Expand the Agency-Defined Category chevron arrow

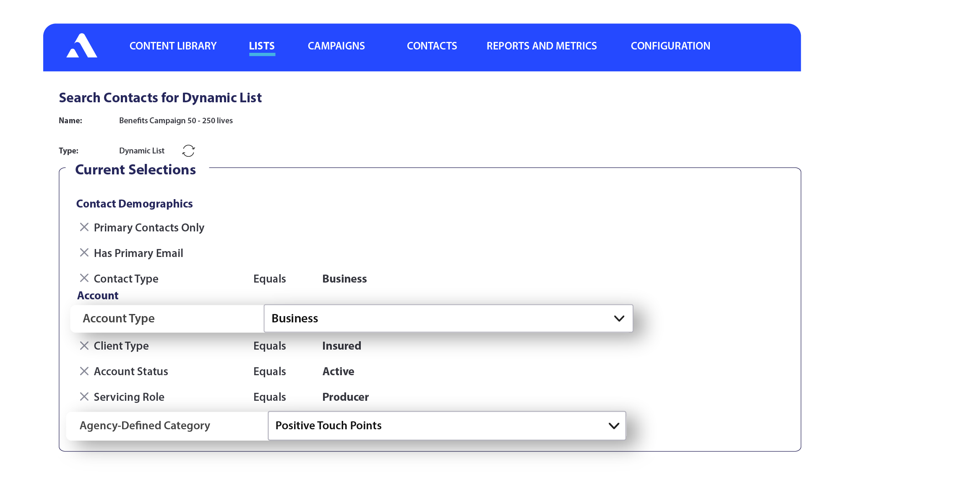[614, 426]
